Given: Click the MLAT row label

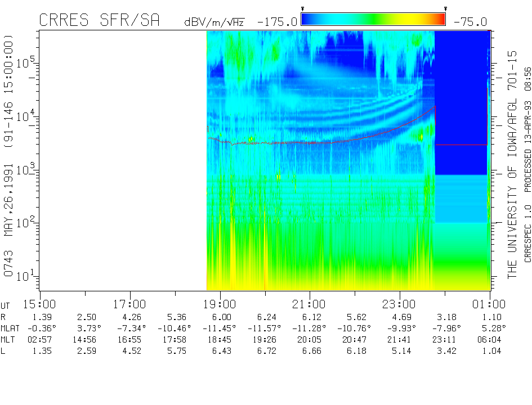Looking at the screenshot, I should tap(10, 328).
